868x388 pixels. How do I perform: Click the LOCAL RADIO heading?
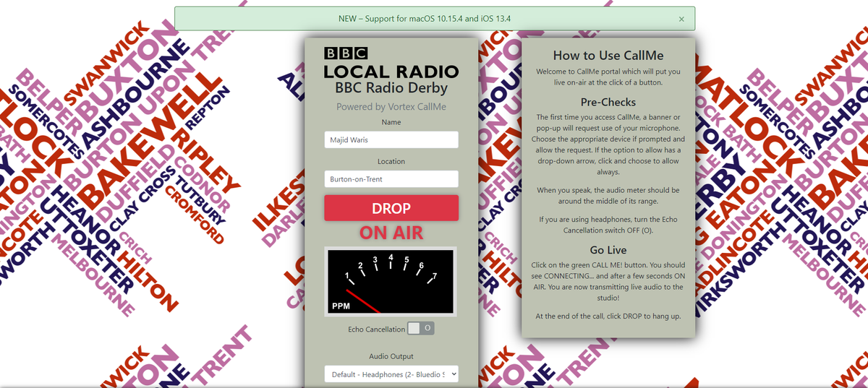pyautogui.click(x=391, y=72)
